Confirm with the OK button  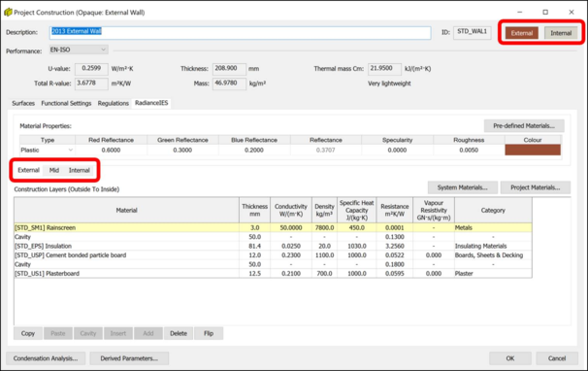(x=510, y=358)
